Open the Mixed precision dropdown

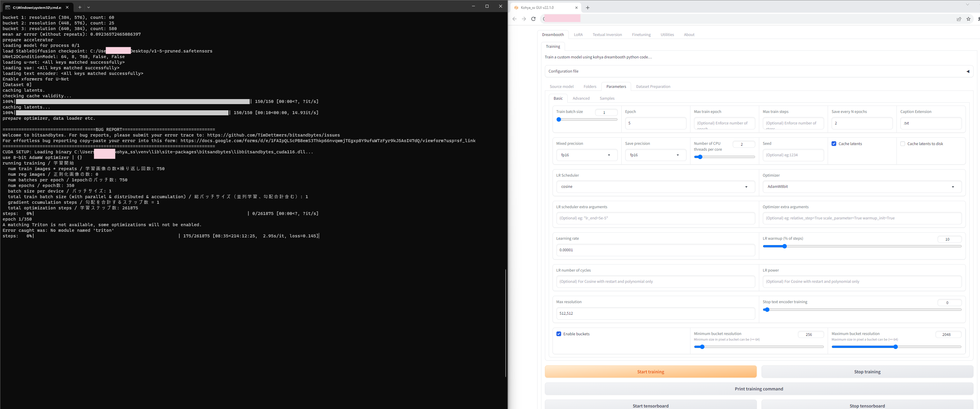(586, 155)
